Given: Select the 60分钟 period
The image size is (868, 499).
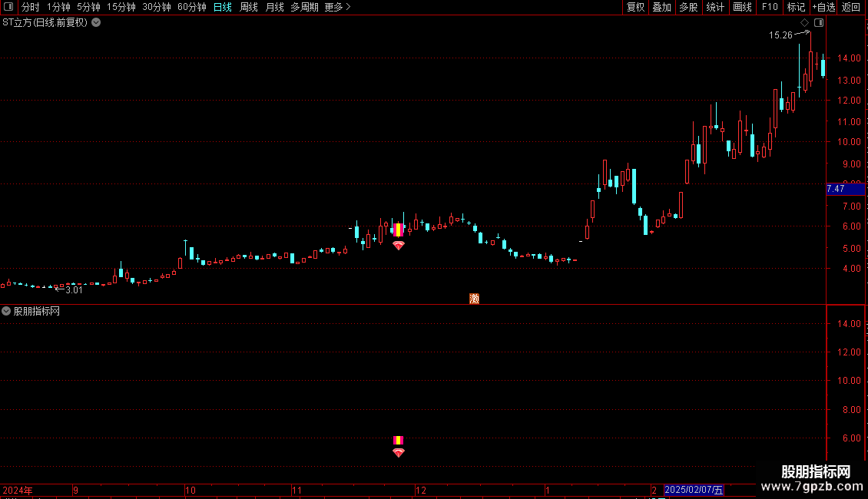Looking at the screenshot, I should tap(191, 7).
